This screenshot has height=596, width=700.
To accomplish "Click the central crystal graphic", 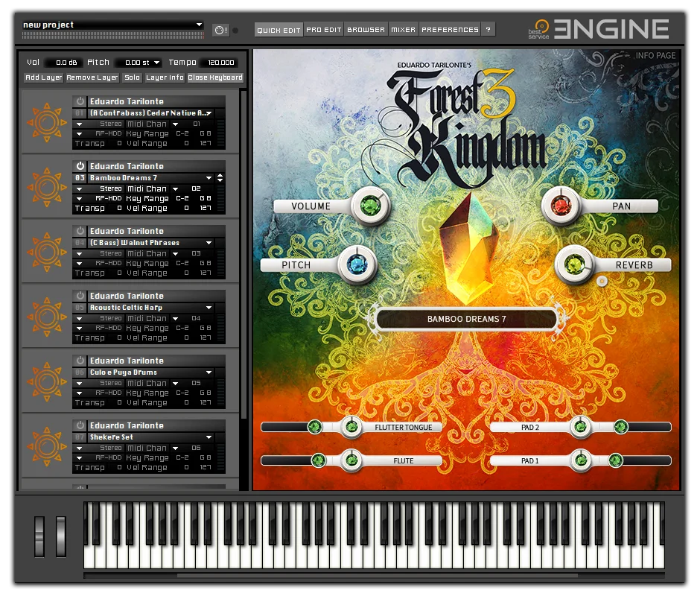I will tap(468, 248).
